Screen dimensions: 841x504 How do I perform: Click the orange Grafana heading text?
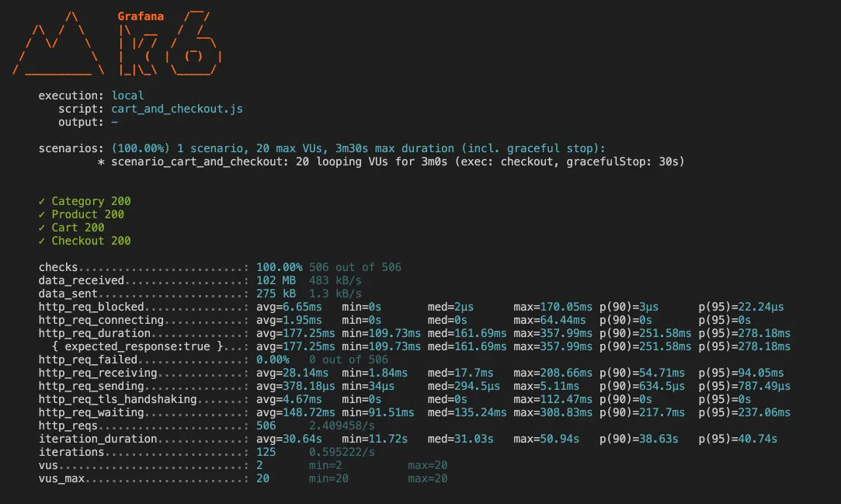tap(141, 16)
